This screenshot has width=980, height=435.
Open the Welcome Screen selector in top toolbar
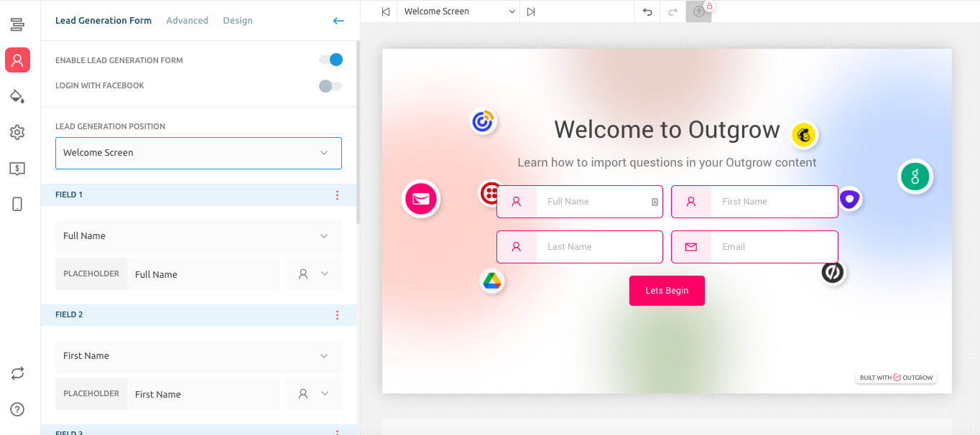[x=460, y=11]
